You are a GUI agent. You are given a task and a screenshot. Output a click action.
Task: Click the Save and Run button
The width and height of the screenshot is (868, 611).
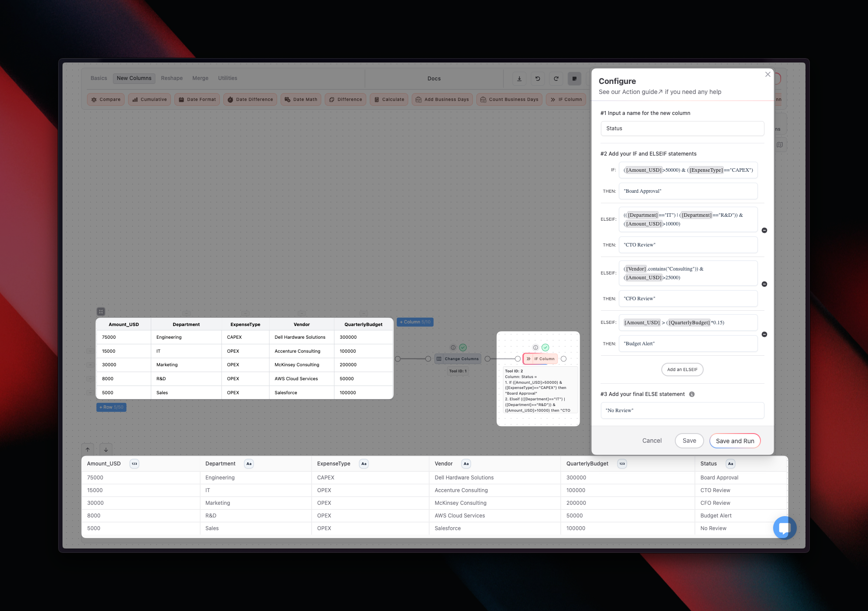click(x=735, y=441)
